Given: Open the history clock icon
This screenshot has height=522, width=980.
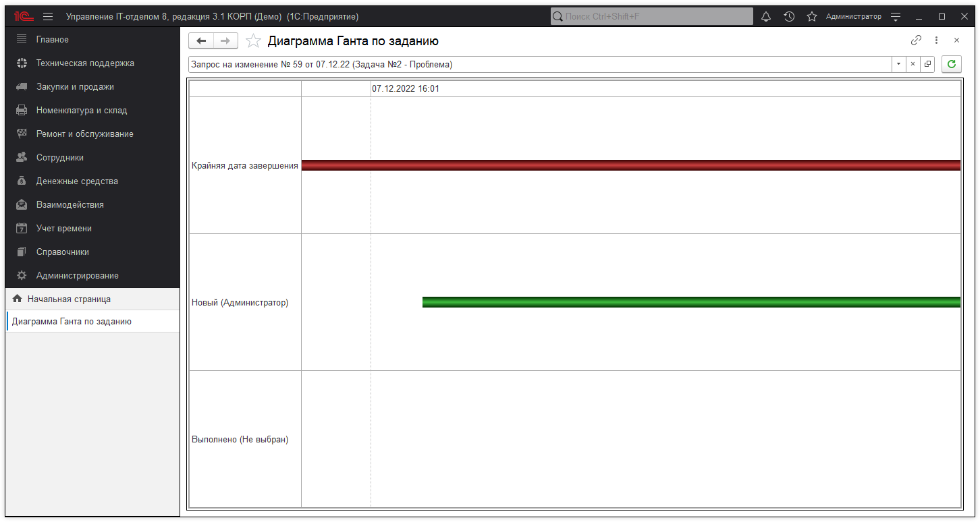Looking at the screenshot, I should [789, 16].
